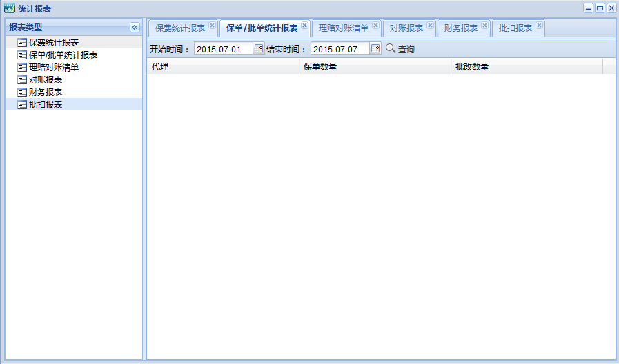Open the 开始时间 calendar picker
The image size is (619, 364).
tap(259, 48)
